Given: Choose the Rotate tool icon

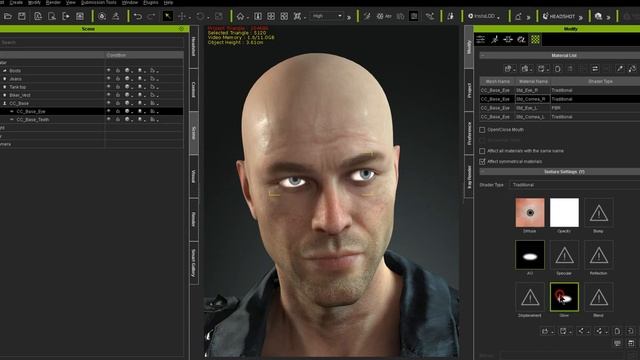Looking at the screenshot, I should pyautogui.click(x=200, y=16).
